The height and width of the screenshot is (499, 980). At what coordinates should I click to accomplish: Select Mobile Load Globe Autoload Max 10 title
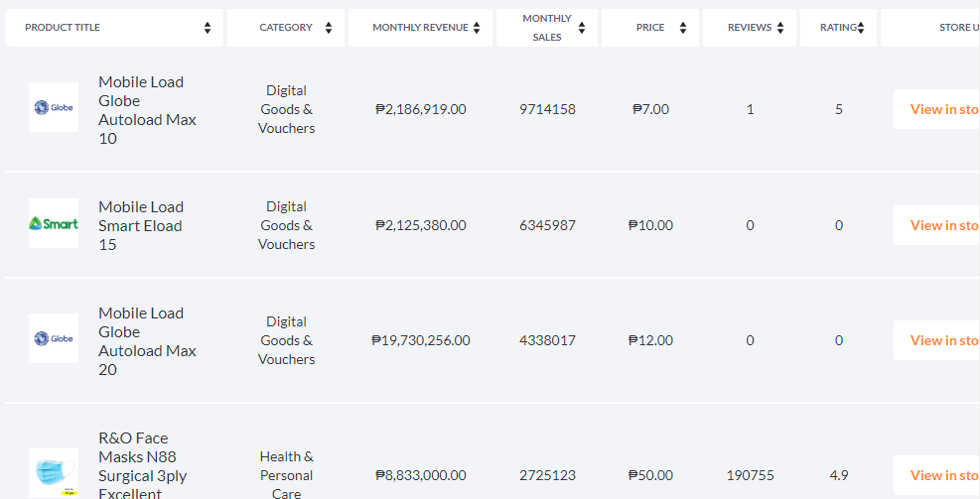tap(148, 110)
